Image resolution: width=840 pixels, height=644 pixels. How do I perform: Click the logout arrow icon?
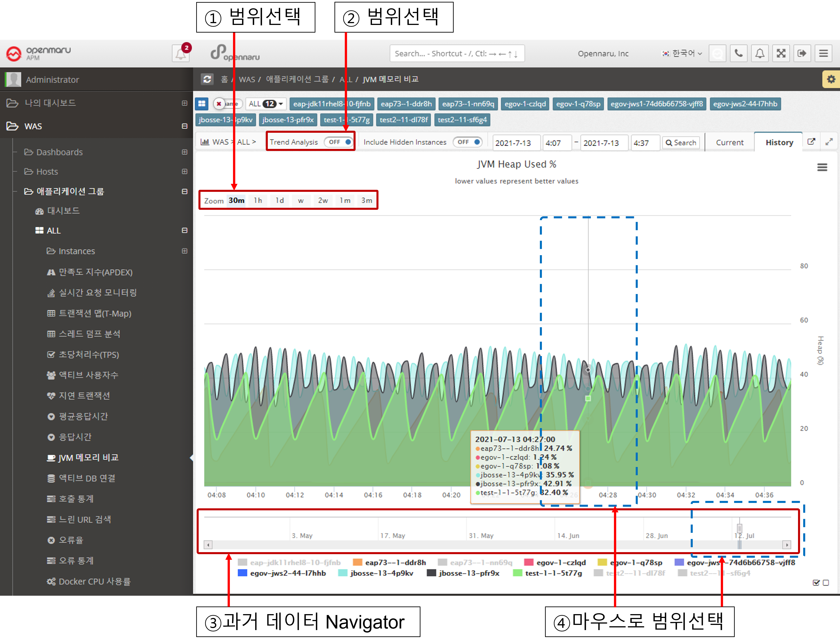click(x=802, y=53)
